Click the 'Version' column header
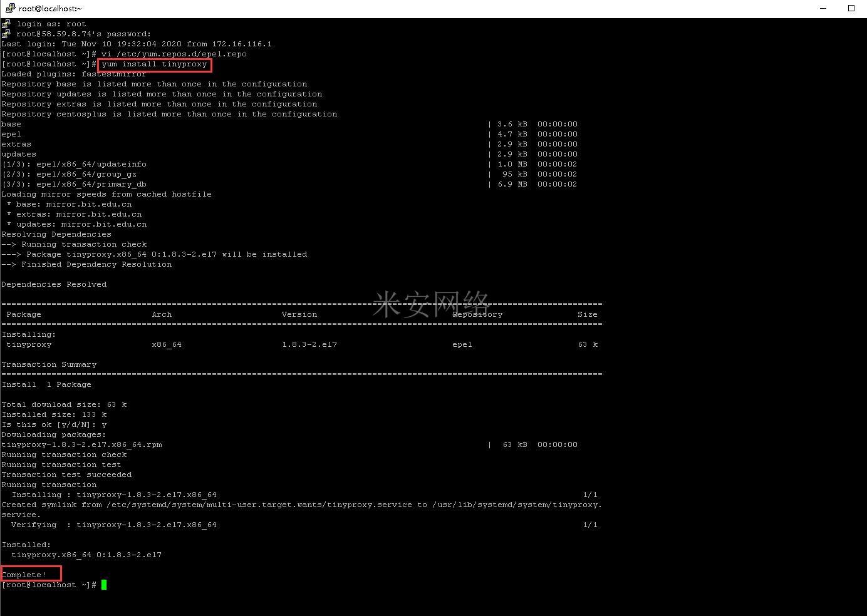The height and width of the screenshot is (616, 867). (299, 314)
